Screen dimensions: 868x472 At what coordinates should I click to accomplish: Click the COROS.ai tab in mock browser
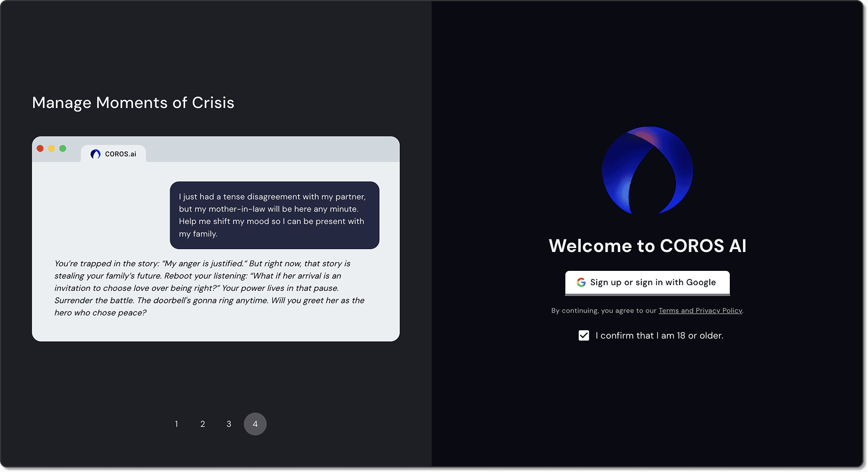(x=114, y=154)
